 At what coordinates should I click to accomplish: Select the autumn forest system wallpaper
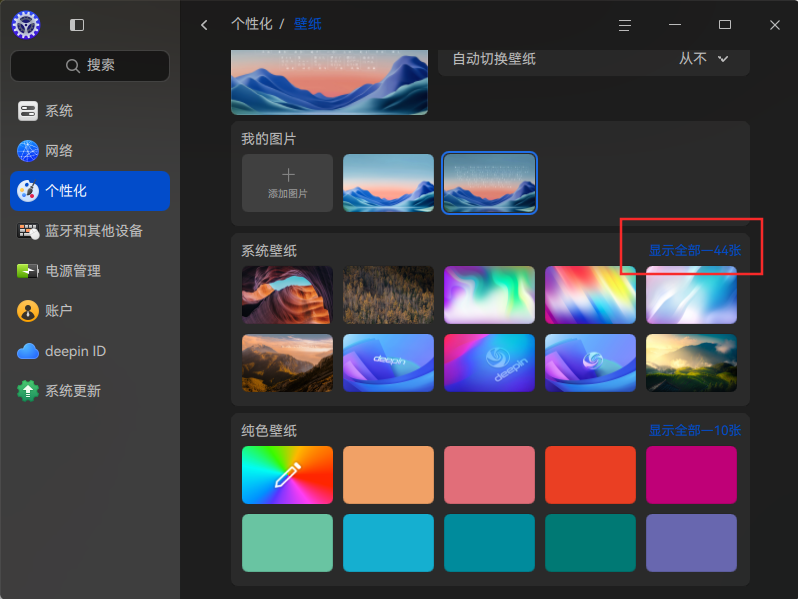[x=388, y=295]
